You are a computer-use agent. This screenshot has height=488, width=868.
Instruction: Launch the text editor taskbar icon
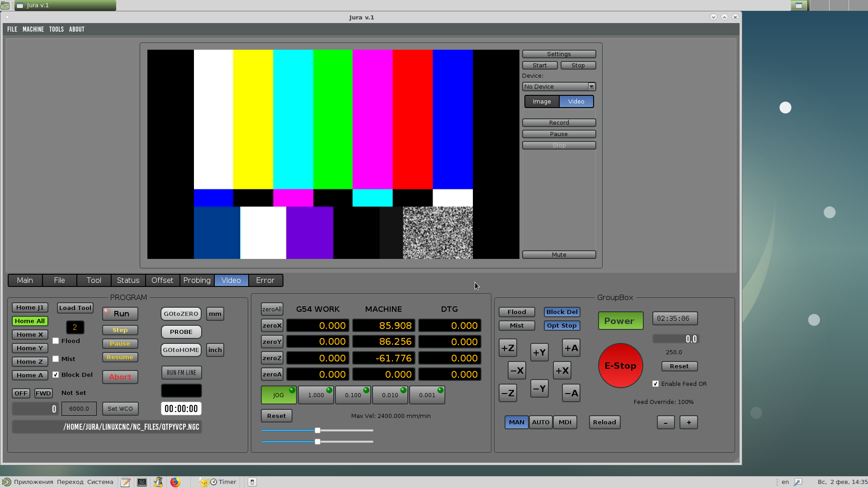point(126,482)
